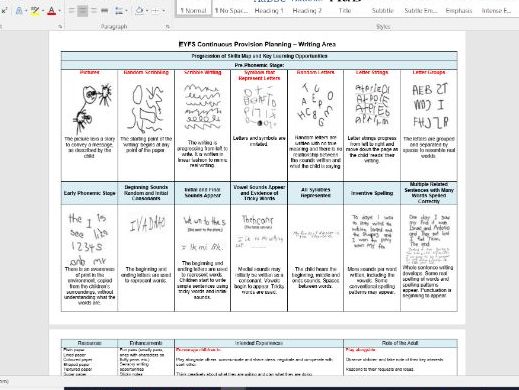Open the Font settings dialog launcher
The image size is (519, 390).
[x=60, y=26]
